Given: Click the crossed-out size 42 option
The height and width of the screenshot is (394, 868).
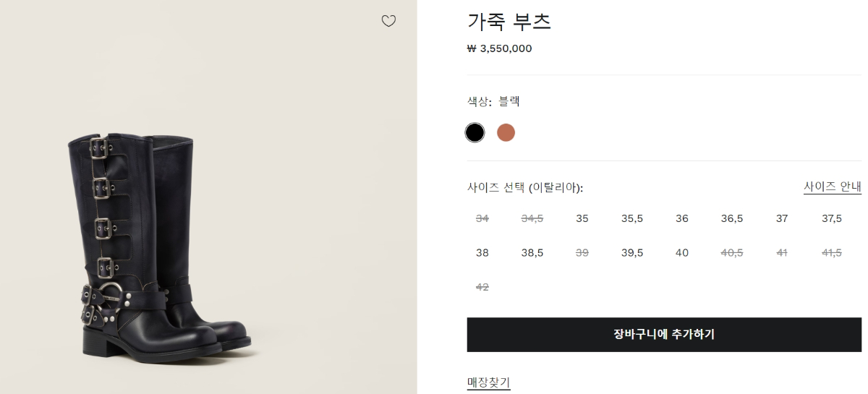Looking at the screenshot, I should 482,287.
